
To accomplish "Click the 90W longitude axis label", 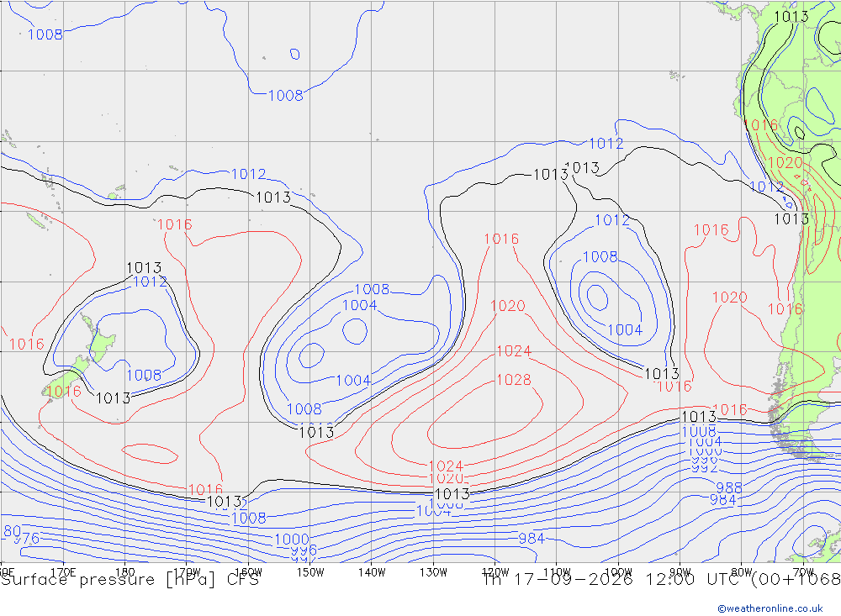I will (680, 572).
